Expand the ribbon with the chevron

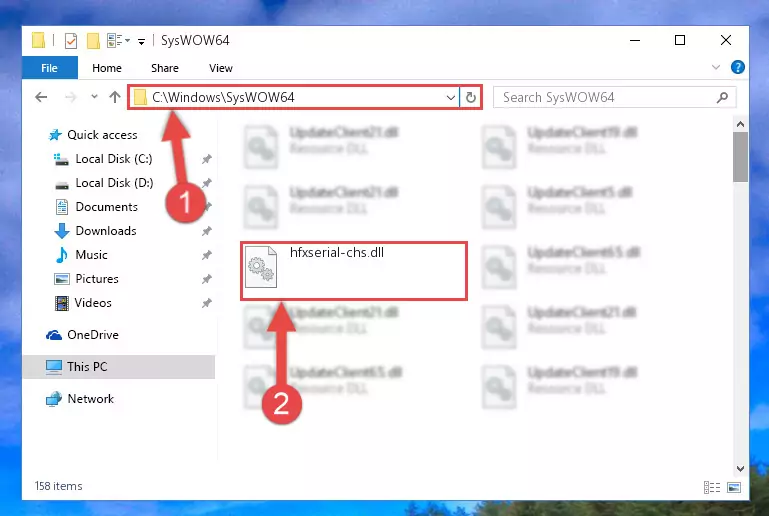[x=716, y=67]
